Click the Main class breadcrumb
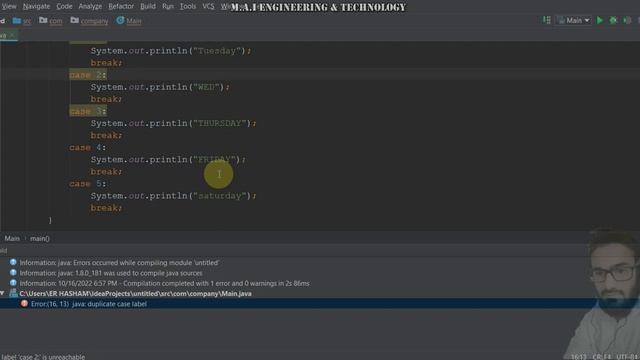This screenshot has width=640, height=360. pos(134,21)
